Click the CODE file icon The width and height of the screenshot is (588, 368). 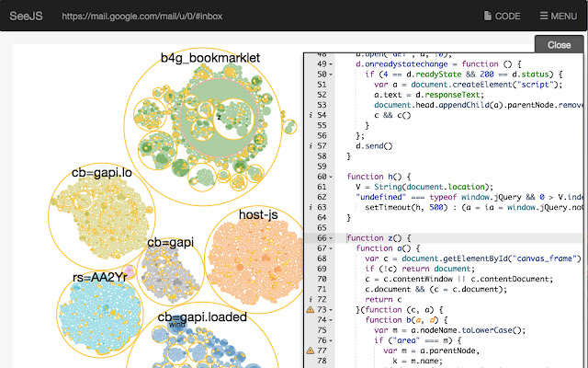(x=488, y=16)
